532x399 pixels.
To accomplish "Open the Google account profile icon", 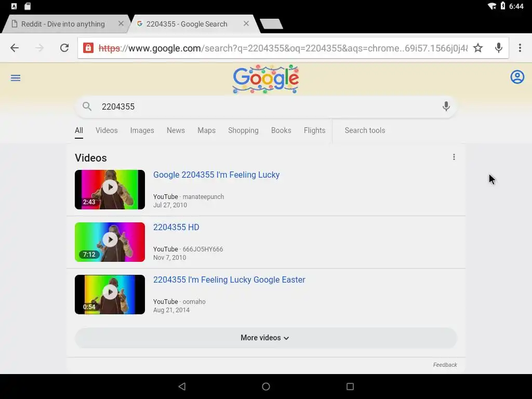I will (x=517, y=77).
